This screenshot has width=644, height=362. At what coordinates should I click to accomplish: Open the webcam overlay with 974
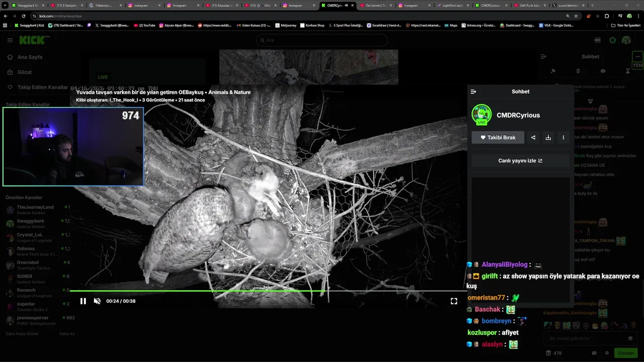(73, 146)
